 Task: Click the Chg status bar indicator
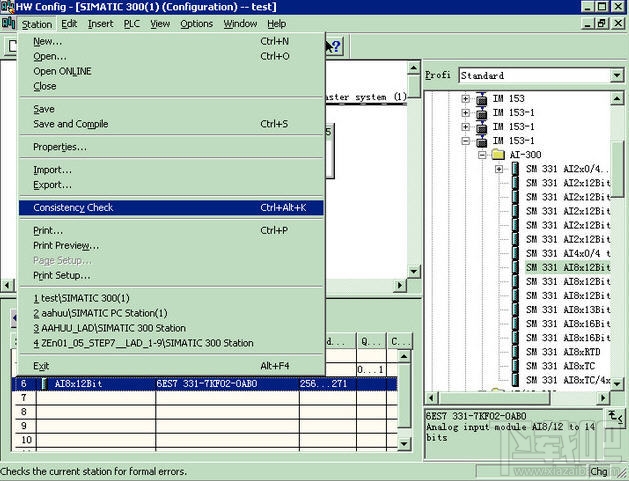tap(599, 471)
